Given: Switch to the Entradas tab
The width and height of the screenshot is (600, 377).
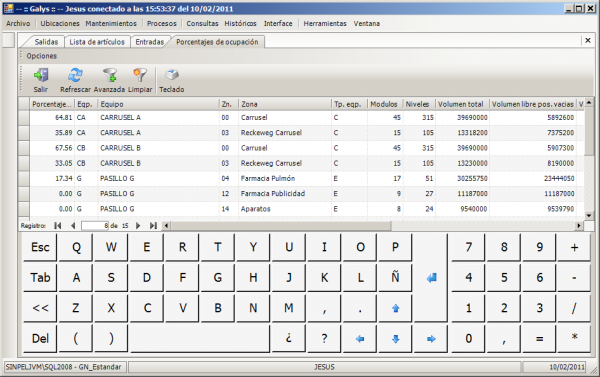Looking at the screenshot, I should tap(149, 42).
